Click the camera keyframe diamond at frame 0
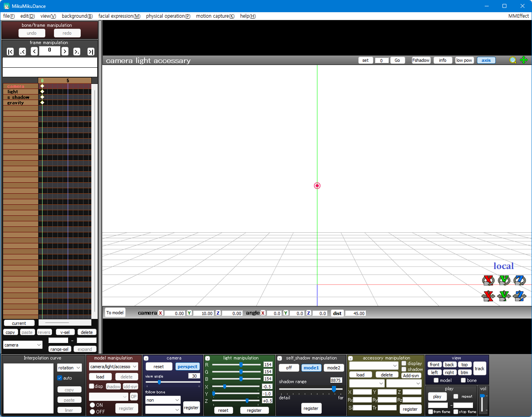 (42, 86)
